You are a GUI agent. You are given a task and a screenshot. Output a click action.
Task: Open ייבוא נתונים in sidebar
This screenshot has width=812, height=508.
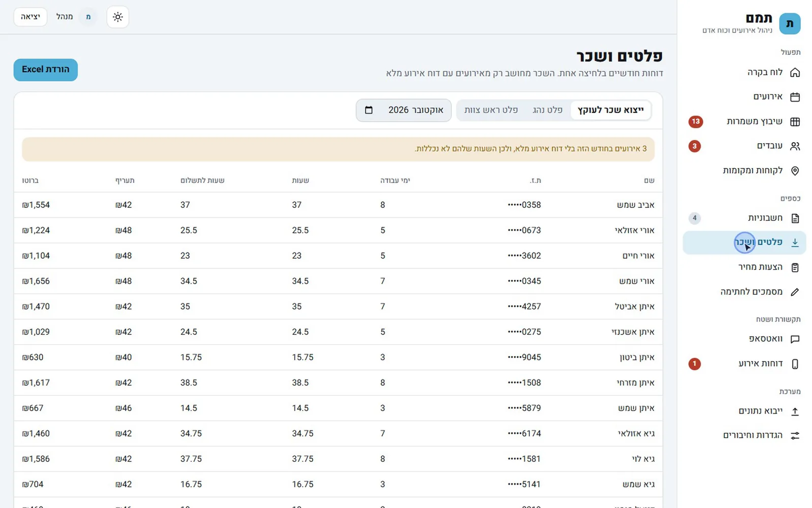744,411
